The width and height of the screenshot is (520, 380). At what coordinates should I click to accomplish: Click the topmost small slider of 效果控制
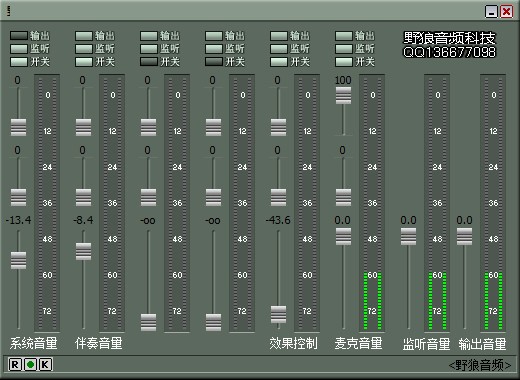click(x=278, y=127)
